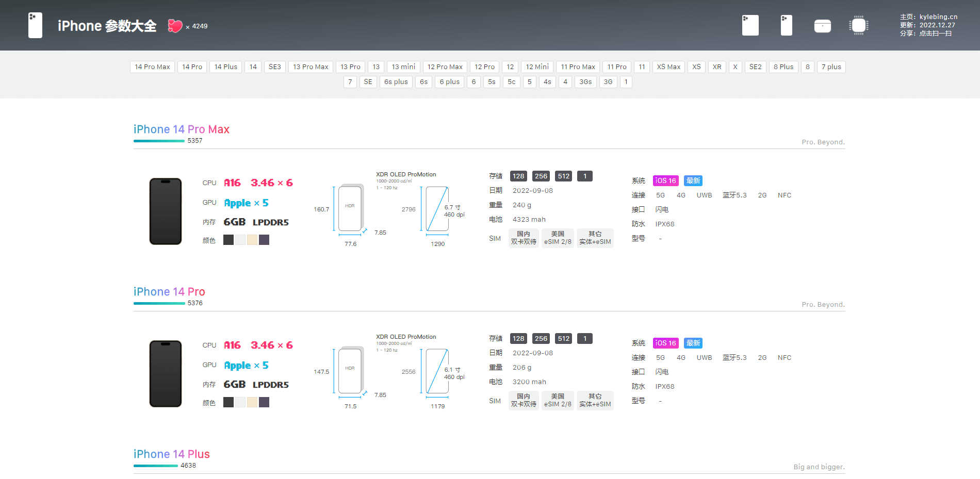Click the 点击扫一扫 share text

937,33
